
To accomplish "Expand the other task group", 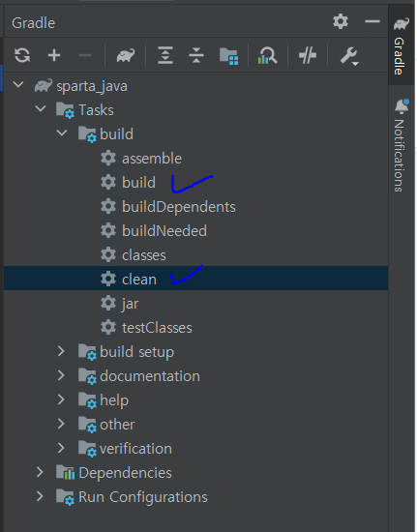I will (x=61, y=424).
